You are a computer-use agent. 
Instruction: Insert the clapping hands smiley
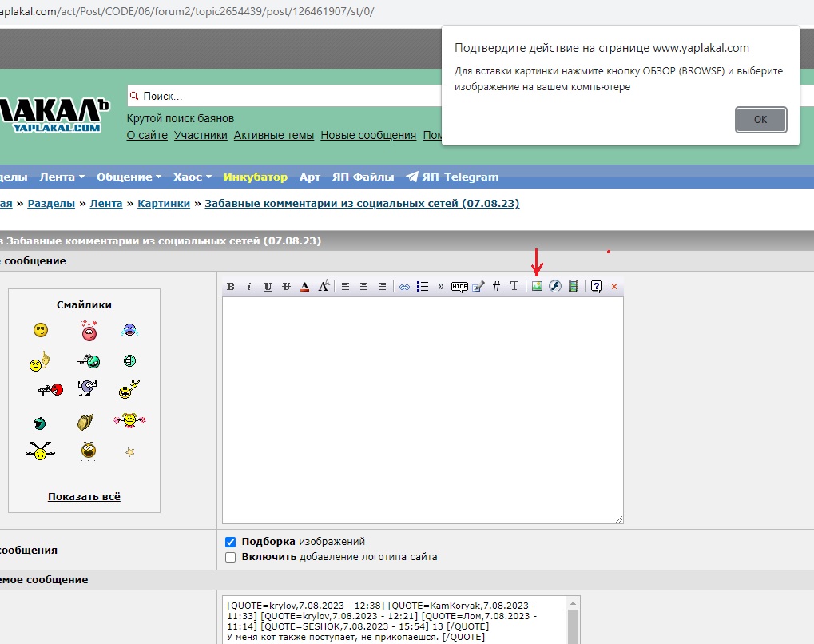coord(85,422)
